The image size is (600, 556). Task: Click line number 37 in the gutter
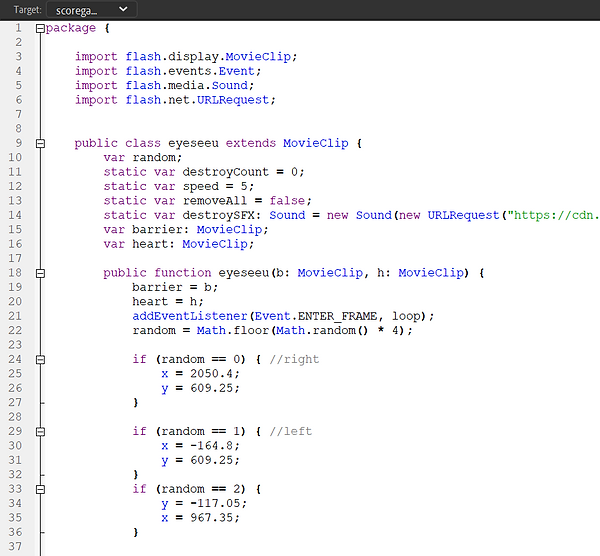[15, 546]
